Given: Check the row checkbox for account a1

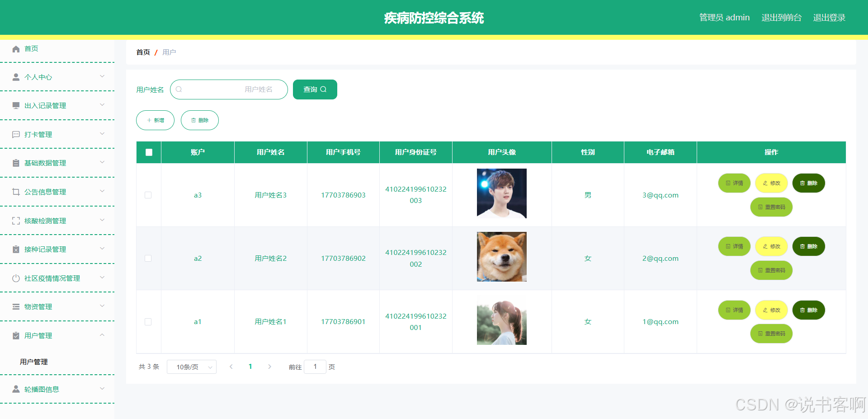Looking at the screenshot, I should 148,322.
